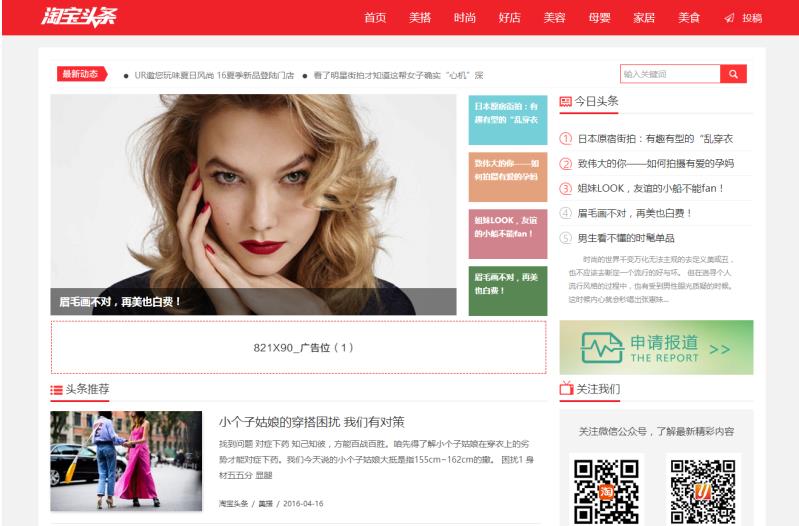Click the 关注我们 heading text
This screenshot has height=526, width=799.
[598, 389]
